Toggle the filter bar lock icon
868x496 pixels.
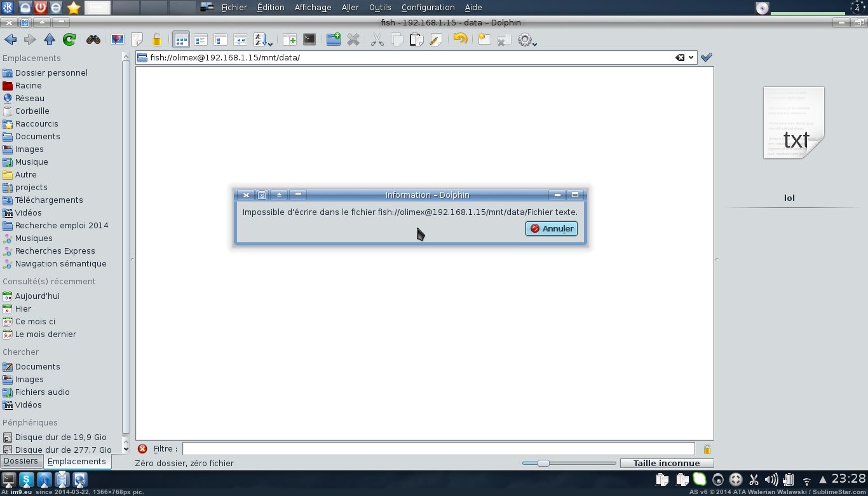pos(707,449)
